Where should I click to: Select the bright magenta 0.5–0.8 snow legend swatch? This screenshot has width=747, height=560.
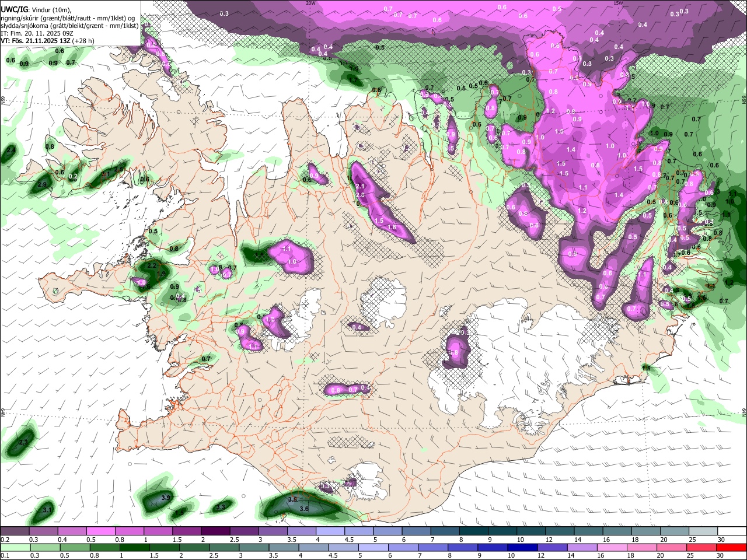coord(101,531)
